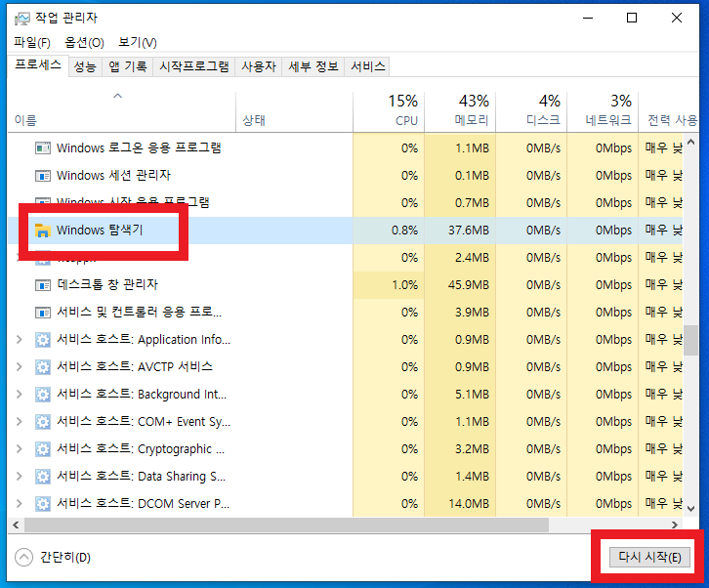Click gear icon of AVCTP 서비스 host
The width and height of the screenshot is (709, 588).
43,367
